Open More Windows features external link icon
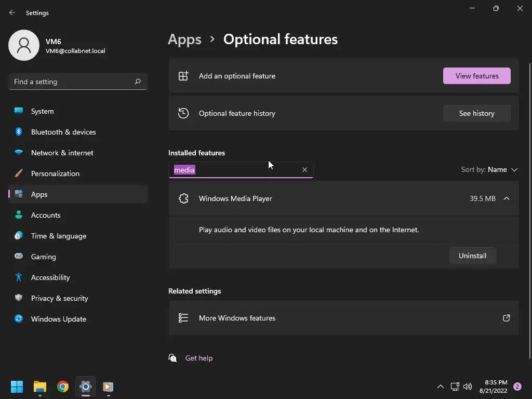 (506, 318)
